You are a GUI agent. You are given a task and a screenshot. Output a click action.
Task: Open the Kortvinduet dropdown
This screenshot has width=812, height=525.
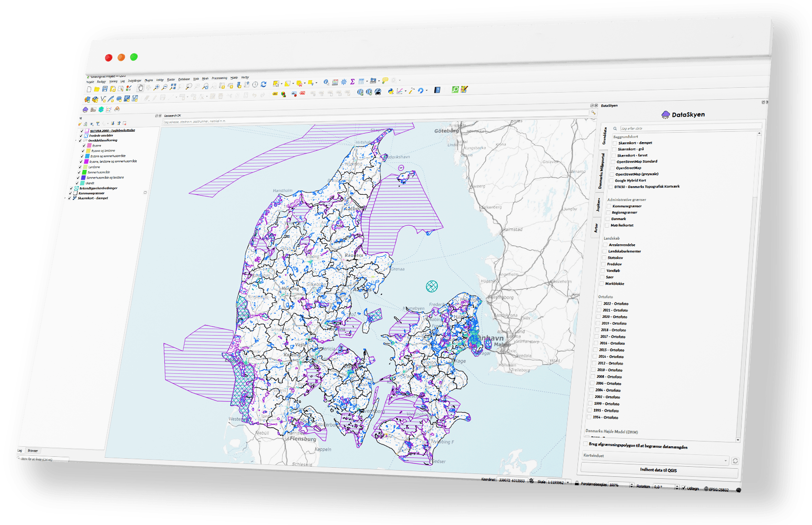tap(726, 461)
